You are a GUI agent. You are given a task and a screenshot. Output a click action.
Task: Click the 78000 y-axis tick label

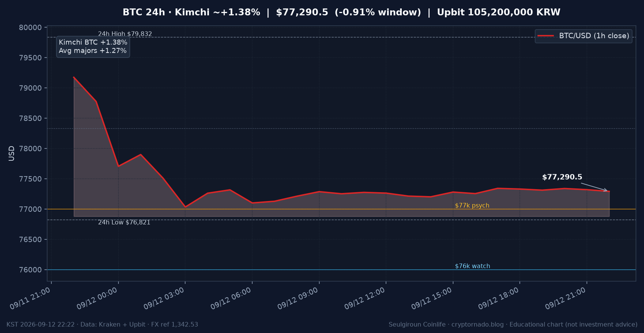tap(30, 149)
